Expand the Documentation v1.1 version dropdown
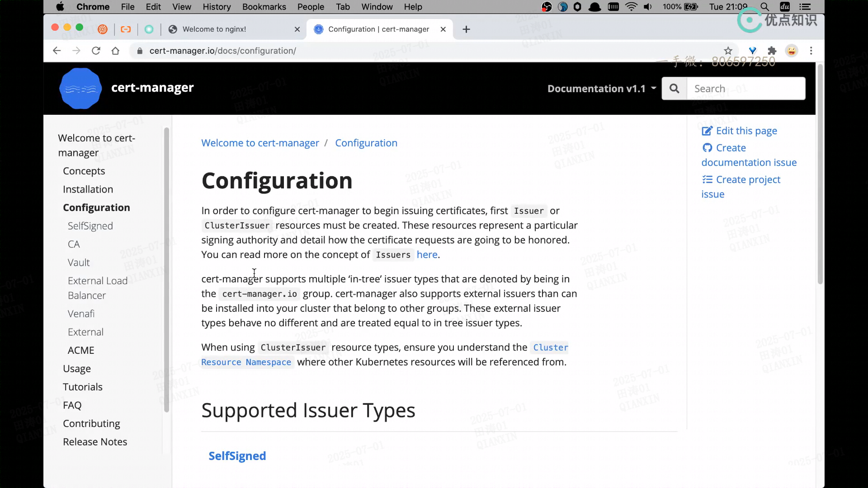868x488 pixels. [x=601, y=89]
